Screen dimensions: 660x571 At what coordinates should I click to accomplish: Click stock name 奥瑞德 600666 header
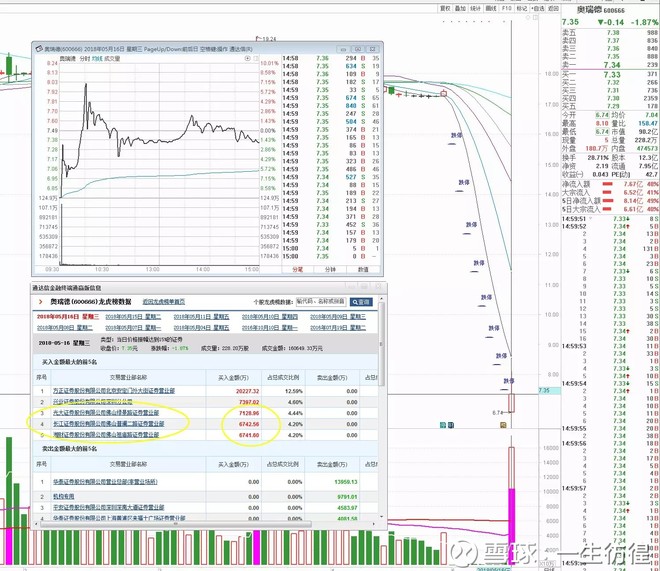click(601, 10)
